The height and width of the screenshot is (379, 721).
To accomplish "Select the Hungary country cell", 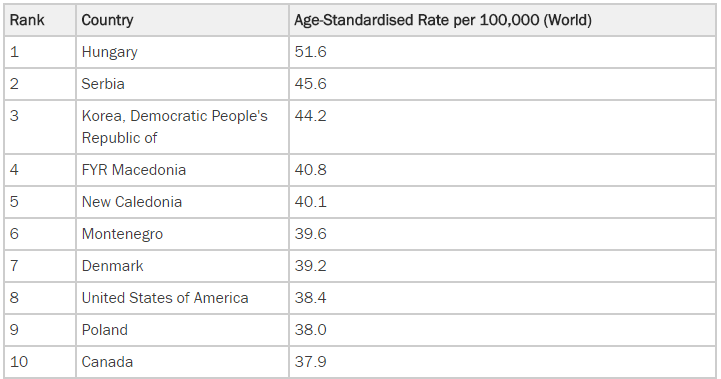I will pos(109,52).
